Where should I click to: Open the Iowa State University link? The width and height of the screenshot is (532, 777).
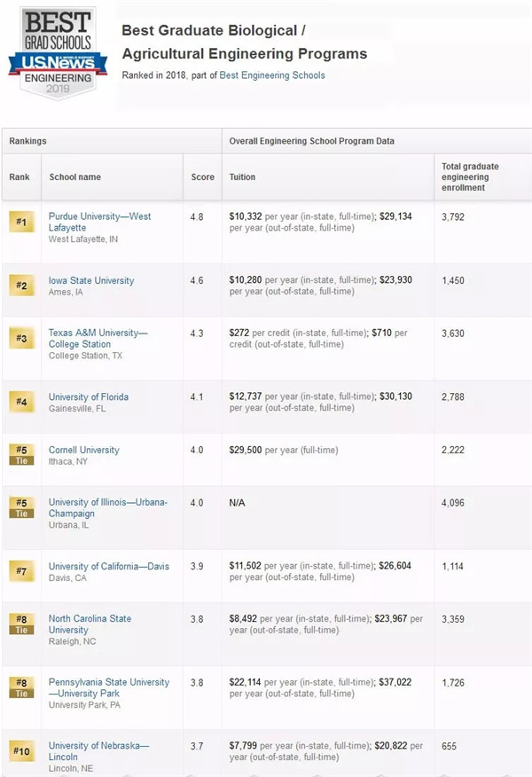coord(91,280)
